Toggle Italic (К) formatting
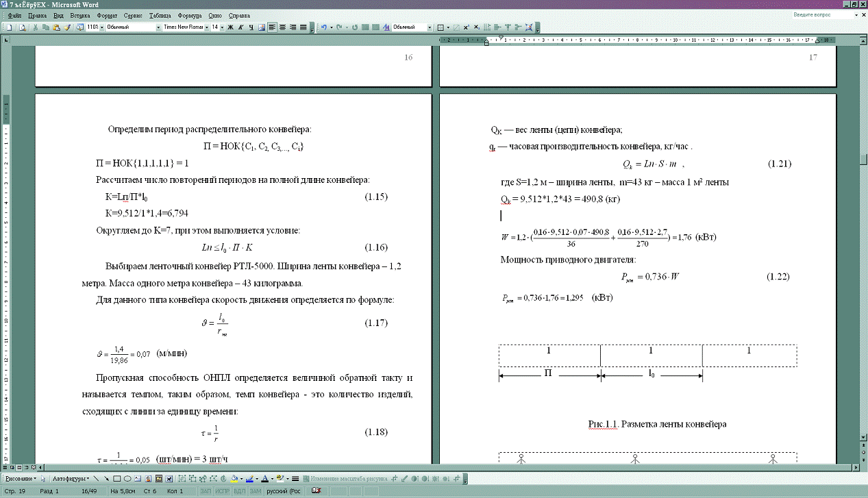The width and height of the screenshot is (868, 498). point(241,27)
